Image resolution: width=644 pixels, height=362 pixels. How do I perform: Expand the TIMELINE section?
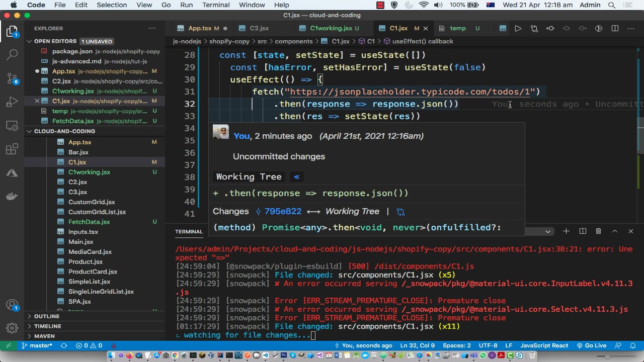click(48, 326)
